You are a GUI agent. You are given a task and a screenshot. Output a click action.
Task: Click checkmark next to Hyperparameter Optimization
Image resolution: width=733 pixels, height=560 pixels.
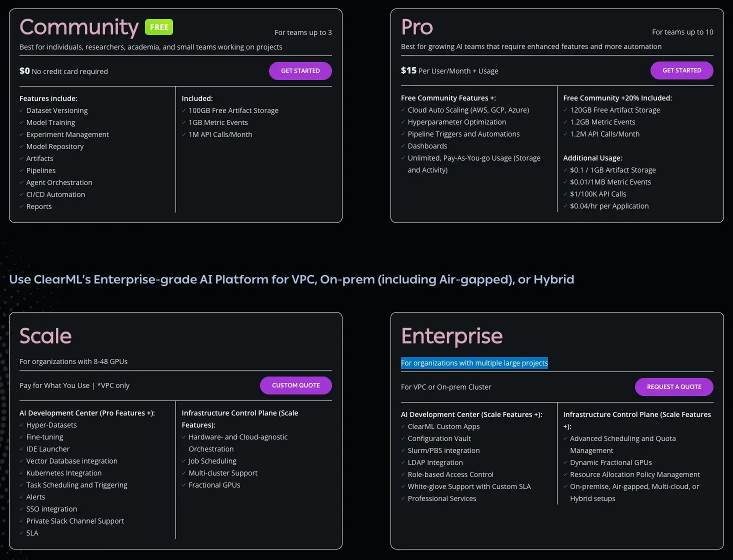tap(403, 122)
